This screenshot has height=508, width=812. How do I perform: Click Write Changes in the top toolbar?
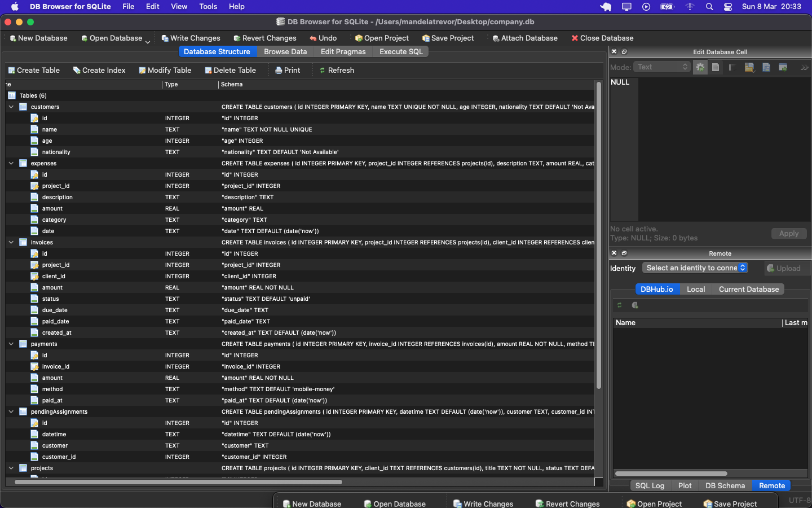coord(191,38)
